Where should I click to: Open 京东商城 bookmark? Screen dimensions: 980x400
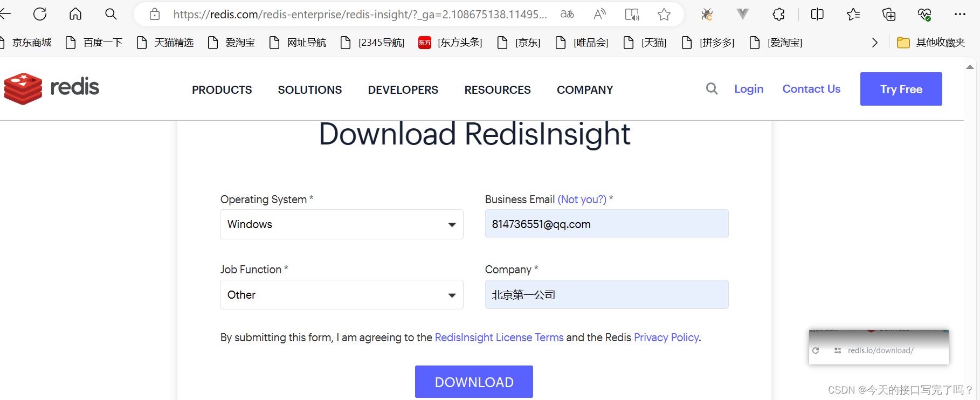26,43
